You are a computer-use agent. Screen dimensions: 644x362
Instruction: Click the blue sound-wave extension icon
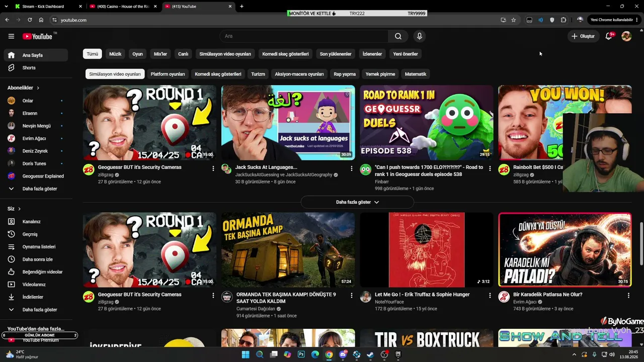click(x=540, y=20)
